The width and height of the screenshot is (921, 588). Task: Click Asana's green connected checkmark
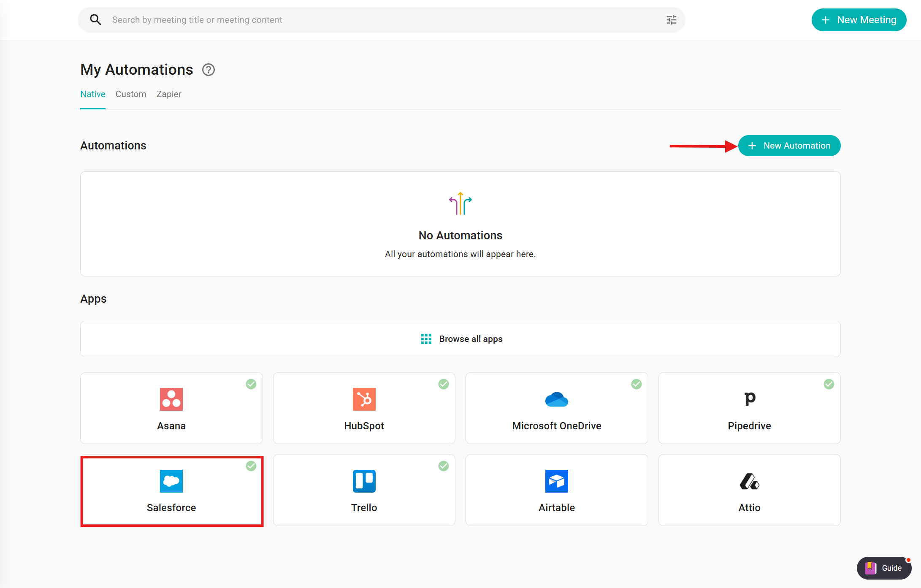tap(251, 384)
